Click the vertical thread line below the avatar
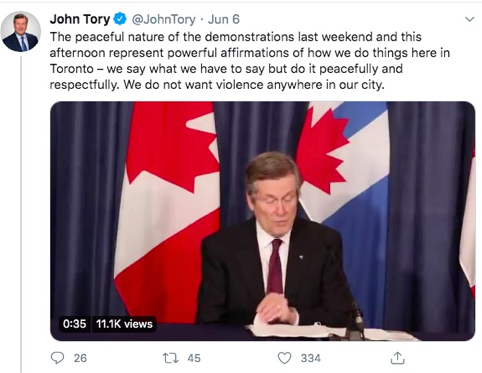The image size is (482, 373). [x=21, y=213]
